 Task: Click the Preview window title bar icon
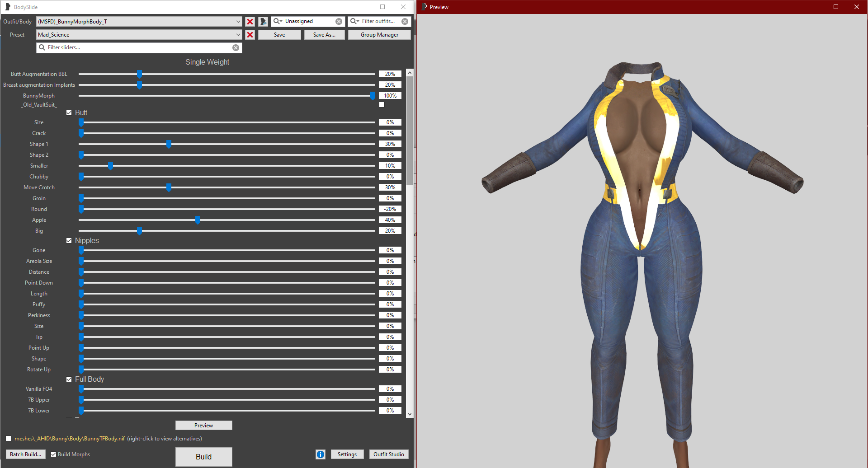point(424,7)
